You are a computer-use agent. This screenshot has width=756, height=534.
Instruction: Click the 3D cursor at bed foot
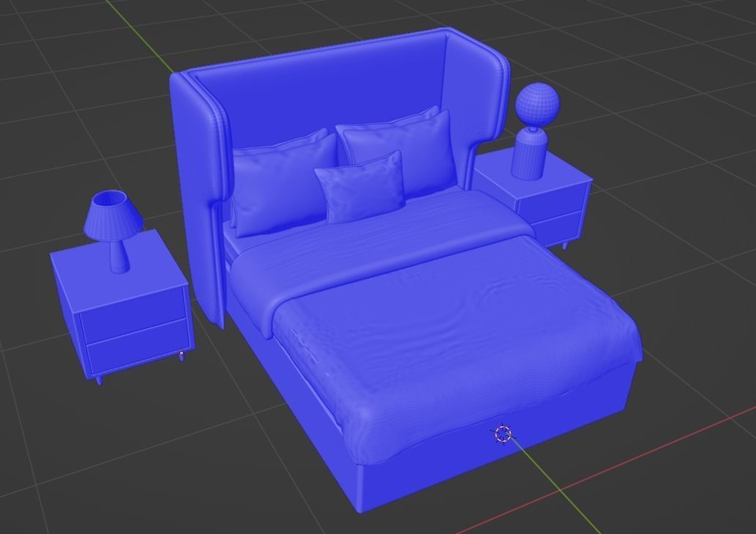pos(503,434)
